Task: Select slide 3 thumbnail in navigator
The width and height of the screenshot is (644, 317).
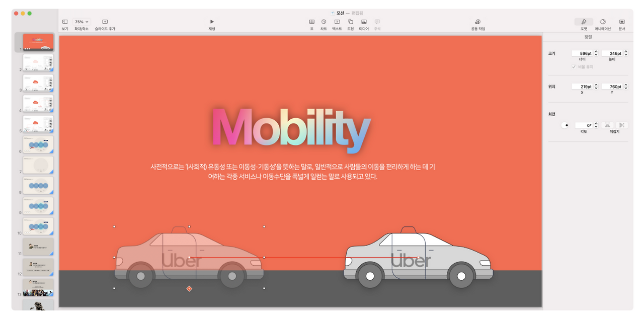Action: (x=38, y=83)
